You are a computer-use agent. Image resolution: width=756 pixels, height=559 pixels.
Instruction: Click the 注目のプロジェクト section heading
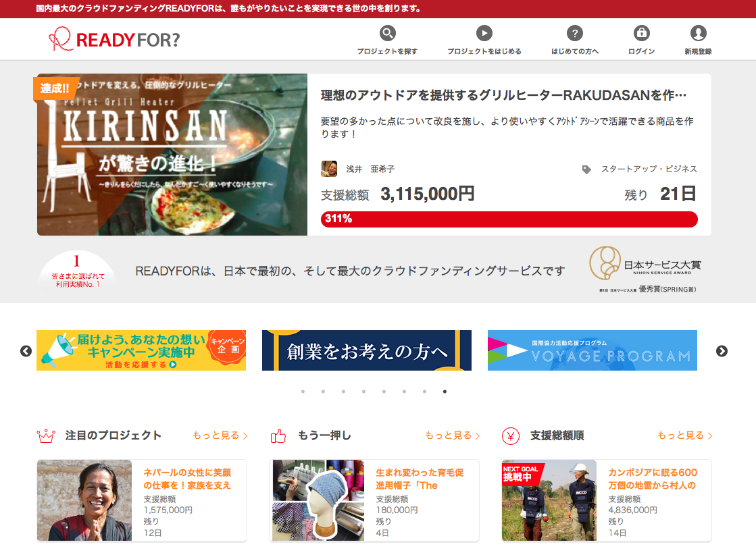point(114,435)
